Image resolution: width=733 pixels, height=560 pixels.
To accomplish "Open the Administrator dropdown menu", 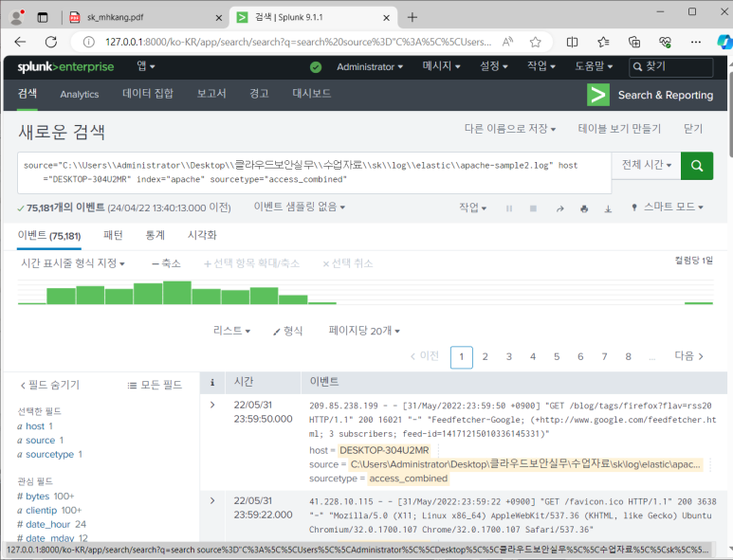I will (370, 66).
